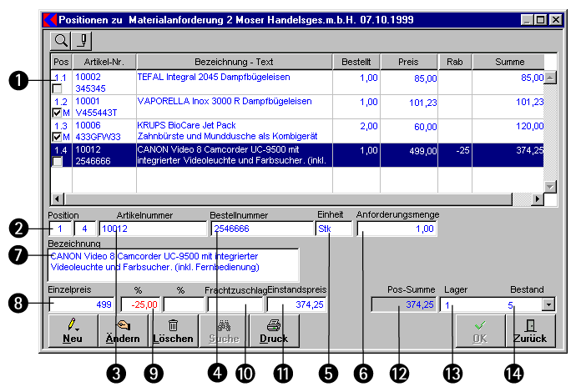Uncheck the checkbox in position 1.2 row
The height and width of the screenshot is (392, 576).
[57, 113]
